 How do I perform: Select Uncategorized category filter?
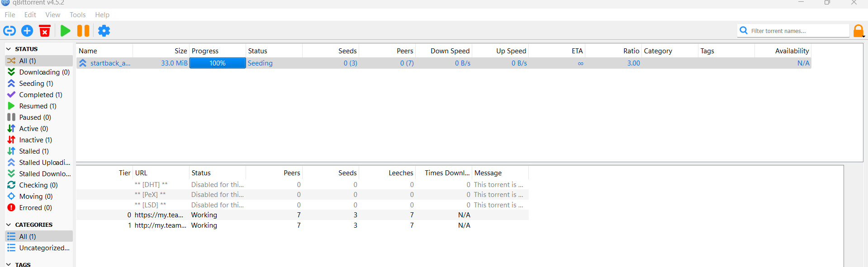point(39,248)
